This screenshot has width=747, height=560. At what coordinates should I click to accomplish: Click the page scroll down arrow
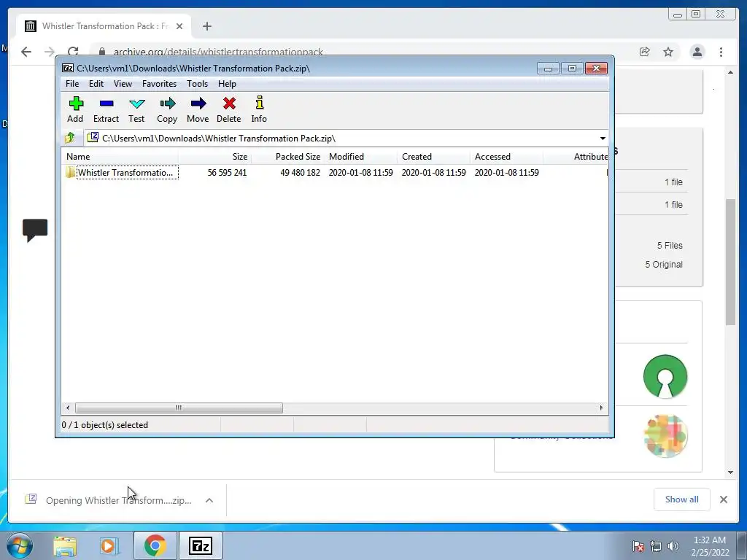731,472
